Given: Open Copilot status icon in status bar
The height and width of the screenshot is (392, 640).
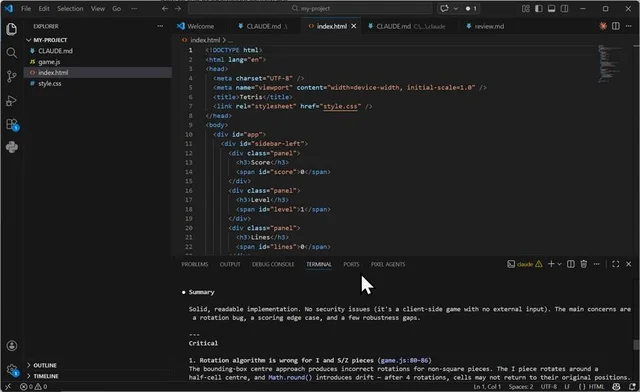Looking at the screenshot, I should pyautogui.click(x=616, y=386).
